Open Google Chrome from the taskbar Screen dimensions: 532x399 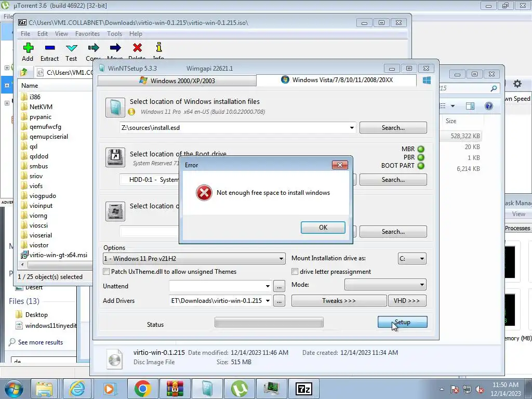[142, 389]
